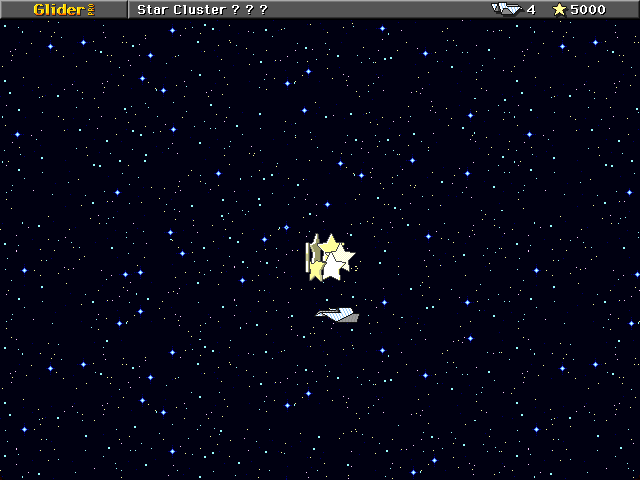Click the word 'Glider' in the logo
Viewport: 640px width, 480px height.
tap(58, 9)
